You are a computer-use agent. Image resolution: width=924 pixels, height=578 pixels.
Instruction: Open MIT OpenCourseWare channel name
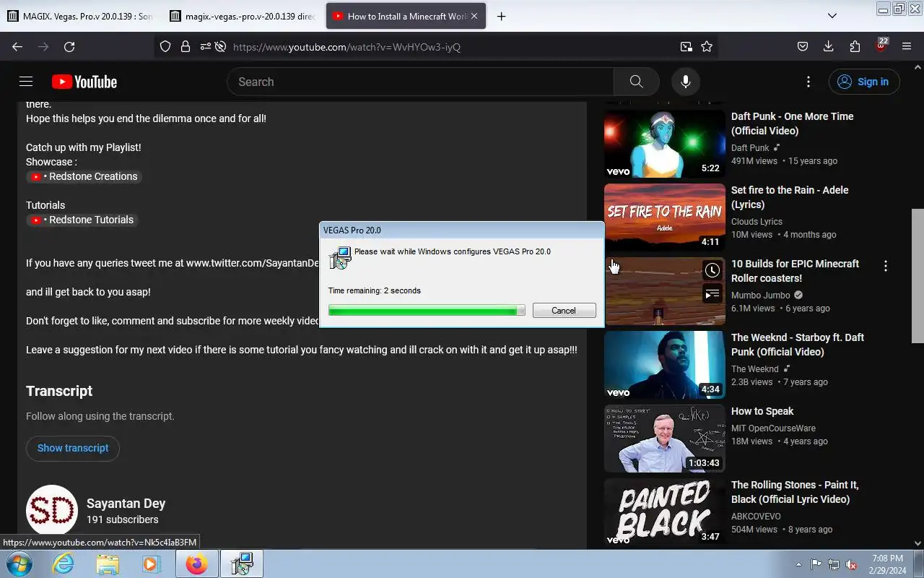(x=773, y=428)
